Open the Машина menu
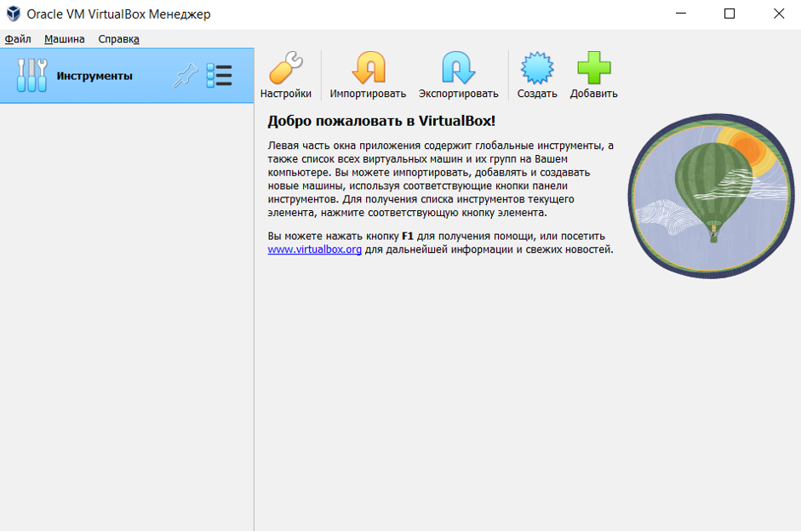The image size is (801, 532). click(x=65, y=39)
